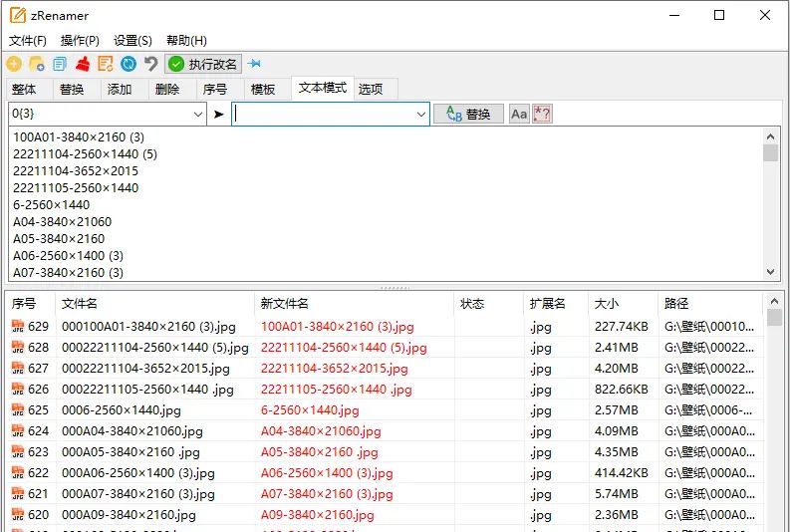Click new name A04-3840×21060.jpg
The height and width of the screenshot is (532, 790).
[x=321, y=431]
